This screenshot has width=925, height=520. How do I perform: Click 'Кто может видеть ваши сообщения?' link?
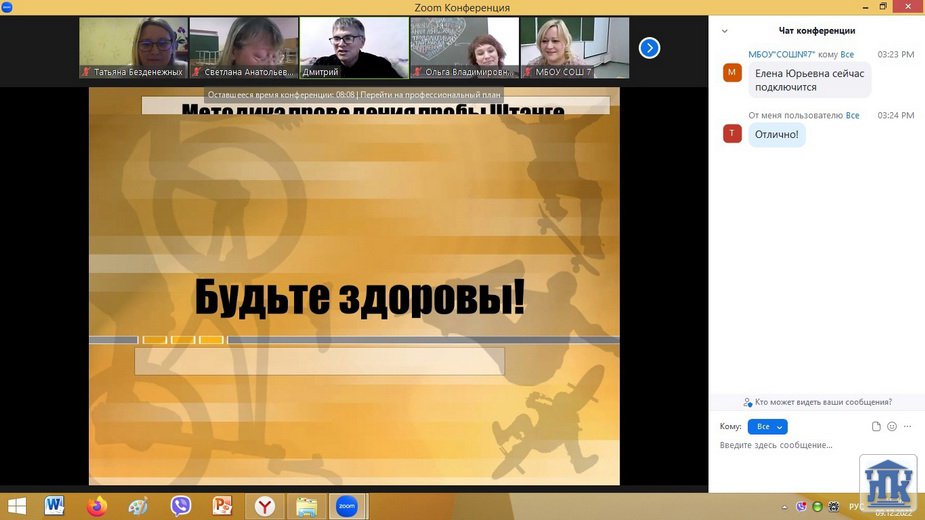tap(817, 402)
